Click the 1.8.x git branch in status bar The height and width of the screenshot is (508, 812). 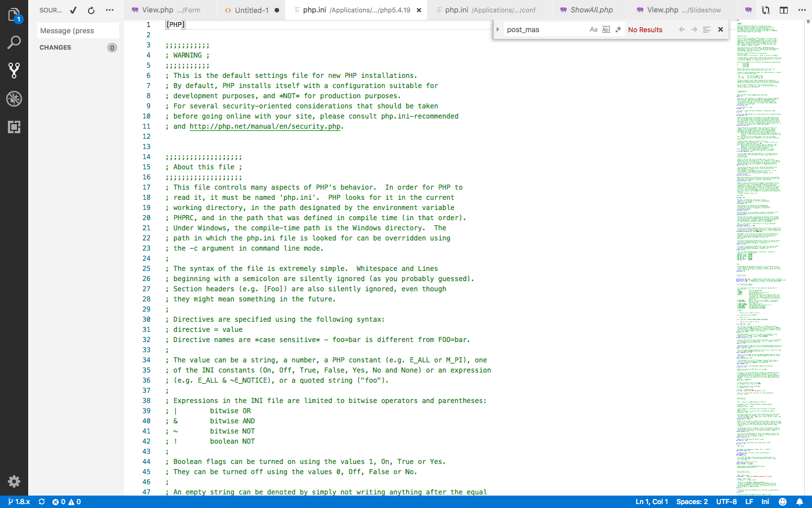point(19,501)
